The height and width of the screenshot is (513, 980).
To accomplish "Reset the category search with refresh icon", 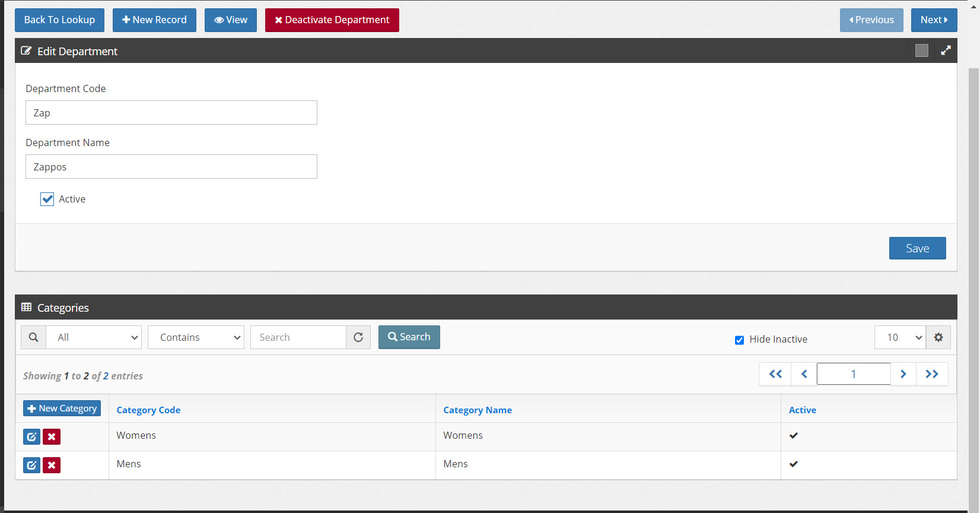I will (x=358, y=337).
